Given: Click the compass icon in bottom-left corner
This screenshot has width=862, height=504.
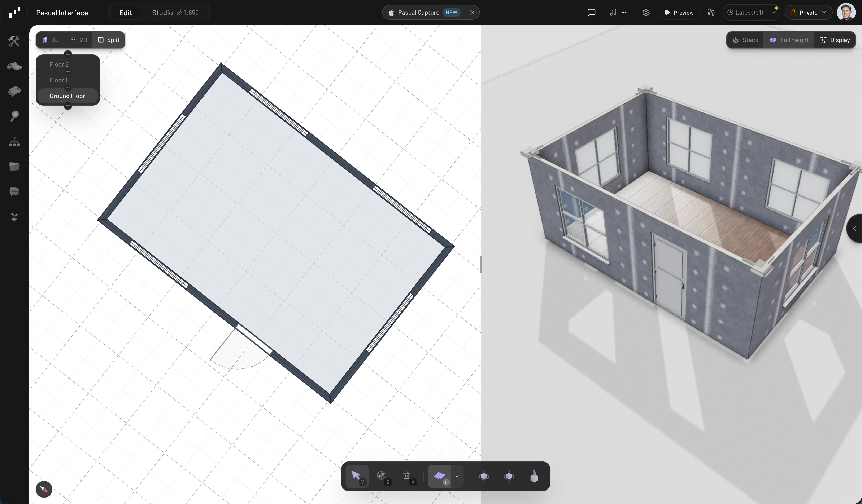Looking at the screenshot, I should [x=44, y=489].
